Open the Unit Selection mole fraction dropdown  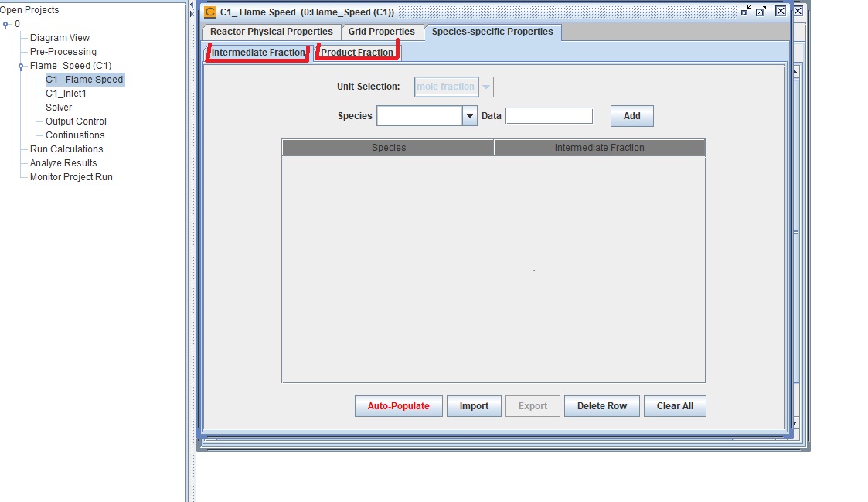[486, 87]
